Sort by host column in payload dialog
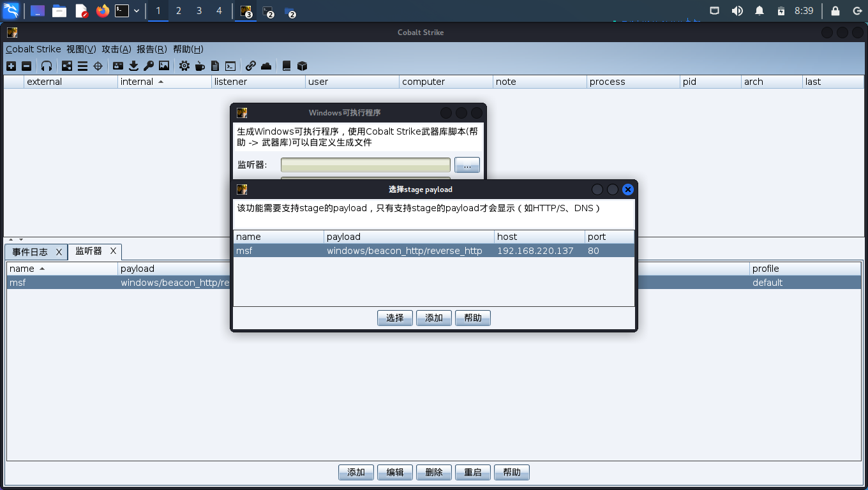 (540, 237)
